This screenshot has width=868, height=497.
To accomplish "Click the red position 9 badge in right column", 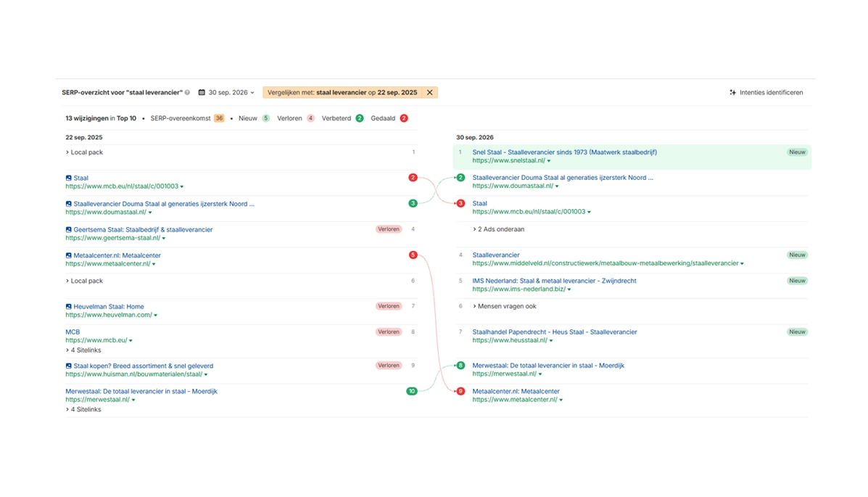I will tap(460, 391).
